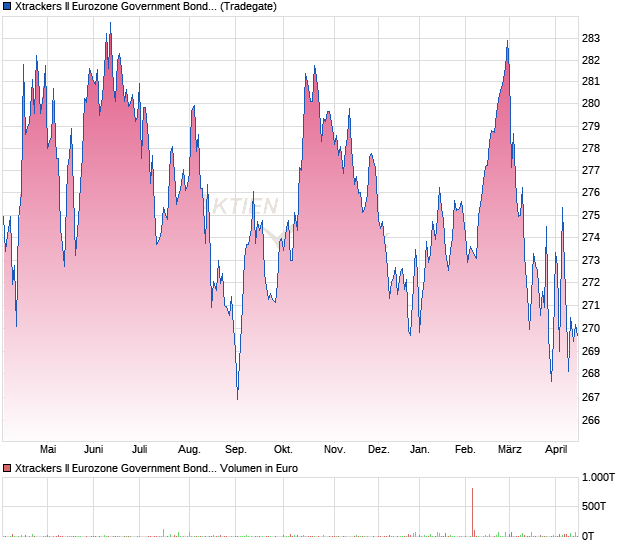Image resolution: width=620 pixels, height=546 pixels.
Task: Click the 'Nov.' month label
Action: (x=333, y=450)
